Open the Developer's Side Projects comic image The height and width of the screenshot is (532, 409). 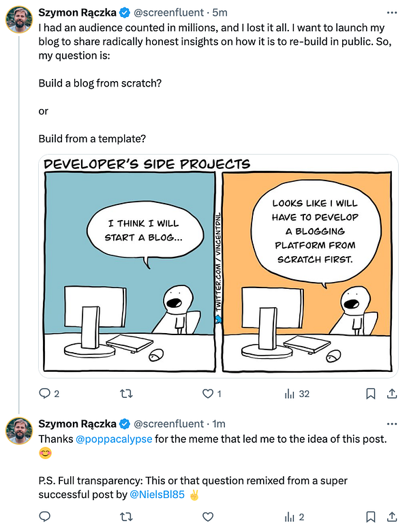tap(218, 266)
